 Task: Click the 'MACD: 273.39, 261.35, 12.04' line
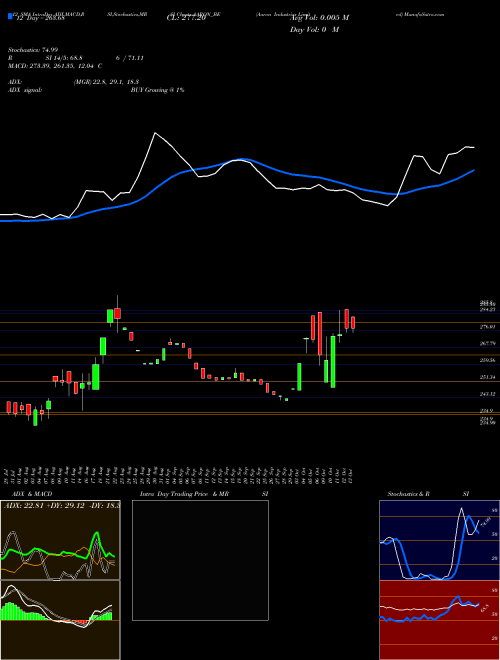click(55, 66)
